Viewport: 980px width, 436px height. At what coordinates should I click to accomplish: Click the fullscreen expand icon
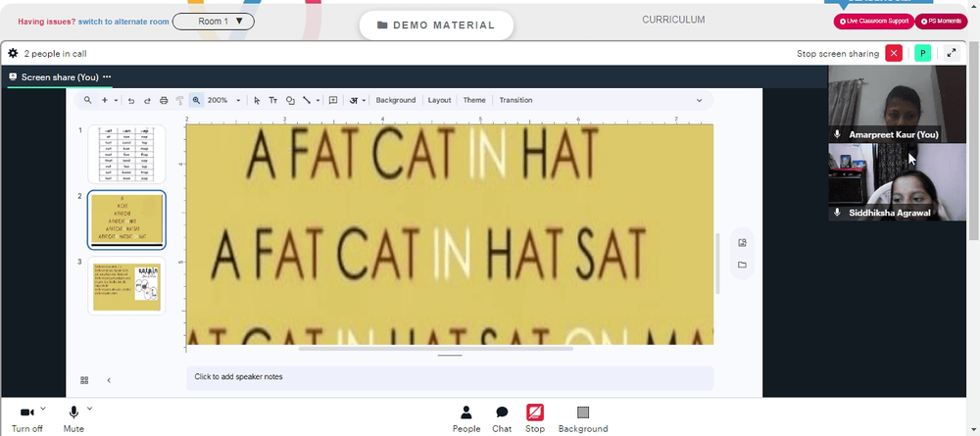click(x=952, y=53)
